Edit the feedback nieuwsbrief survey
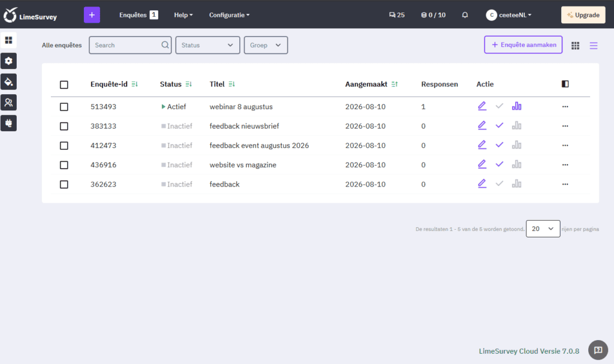Screen dimensions: 614x364 (482, 126)
